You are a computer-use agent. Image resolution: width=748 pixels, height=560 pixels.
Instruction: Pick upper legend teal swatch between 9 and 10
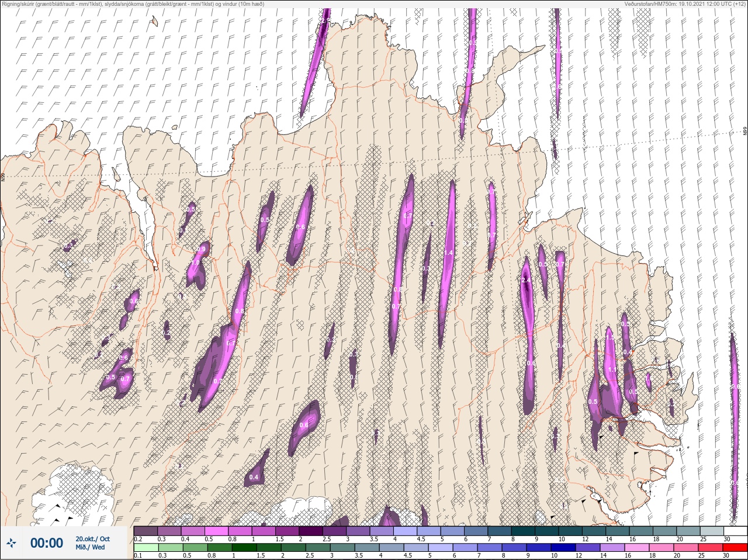coord(547,531)
